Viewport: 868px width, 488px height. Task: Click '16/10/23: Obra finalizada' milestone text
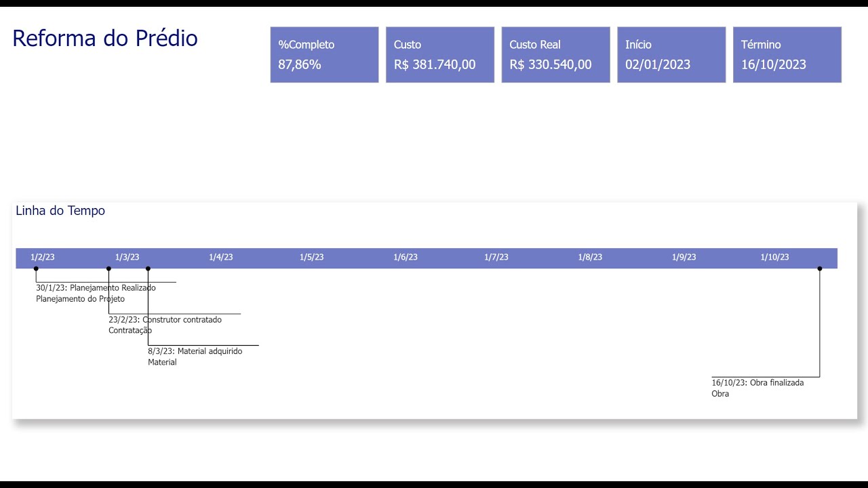click(x=757, y=383)
